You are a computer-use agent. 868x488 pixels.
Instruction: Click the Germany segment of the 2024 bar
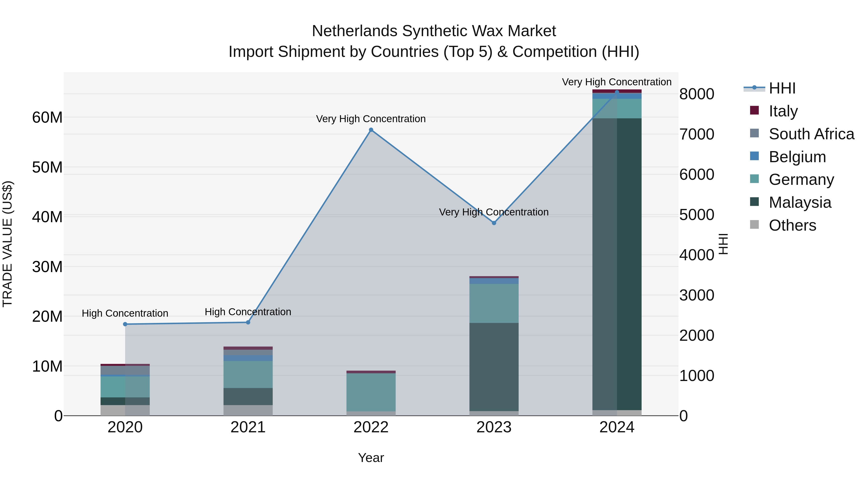(617, 108)
